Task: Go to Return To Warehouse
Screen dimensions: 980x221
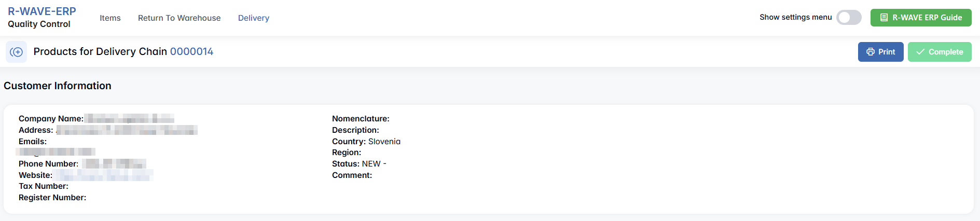Action: [179, 18]
